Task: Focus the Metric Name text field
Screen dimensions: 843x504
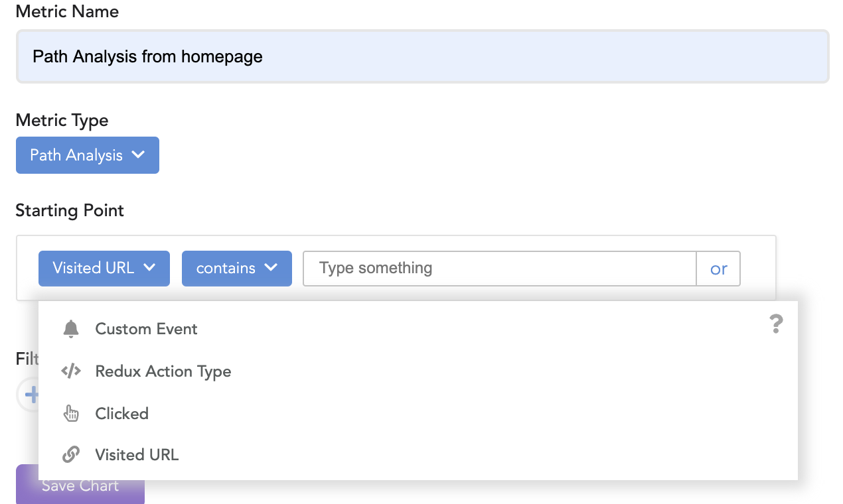Action: (x=422, y=56)
